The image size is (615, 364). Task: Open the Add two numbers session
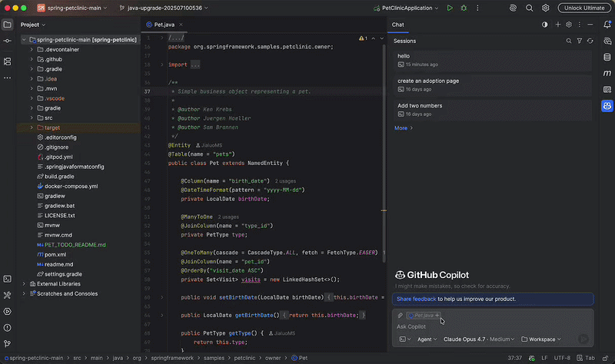pyautogui.click(x=493, y=110)
